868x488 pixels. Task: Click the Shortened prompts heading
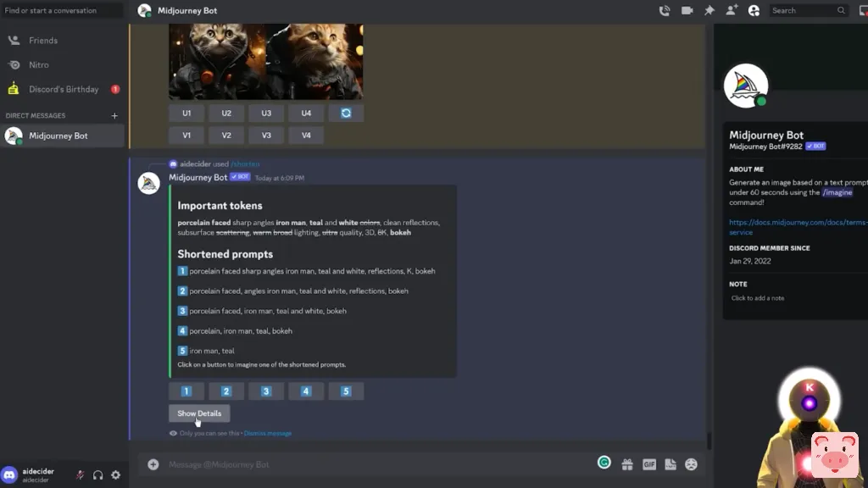click(225, 254)
